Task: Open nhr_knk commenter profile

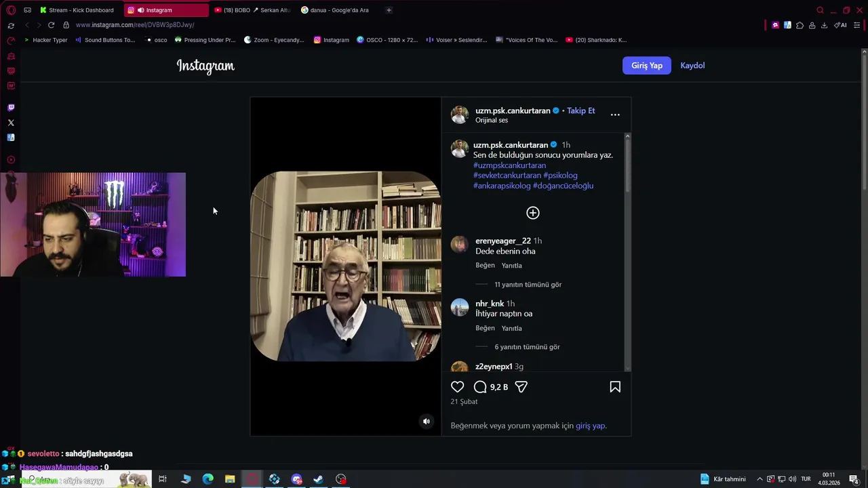Action: point(490,304)
